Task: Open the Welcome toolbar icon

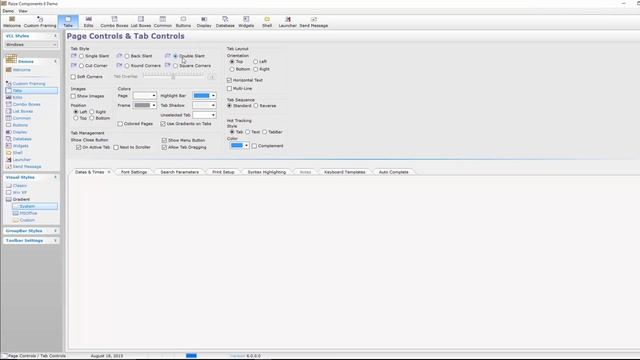Action: pos(12,22)
